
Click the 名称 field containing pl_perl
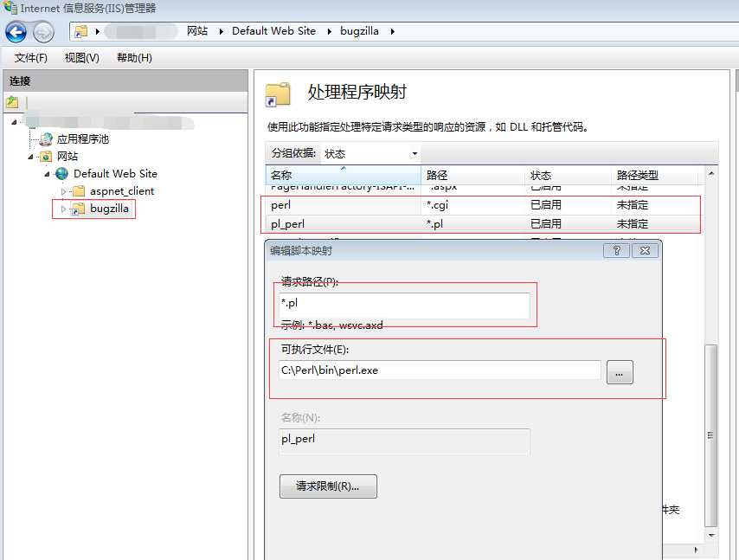(x=404, y=441)
